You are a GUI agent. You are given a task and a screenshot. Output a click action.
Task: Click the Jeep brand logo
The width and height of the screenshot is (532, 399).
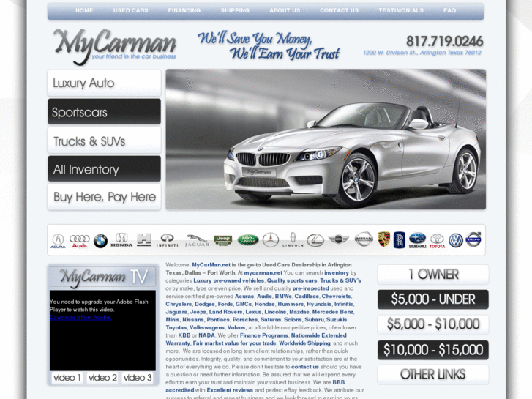223,240
